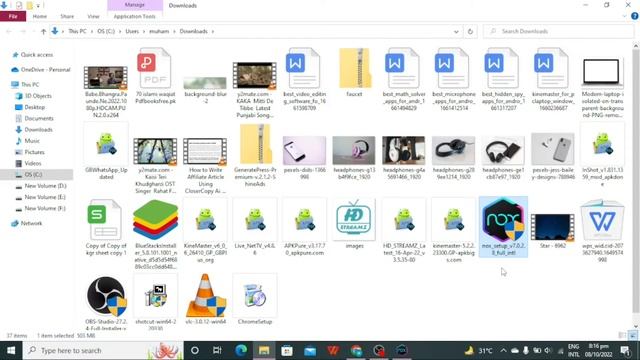Open New Volume (D:) drive
640x360 pixels.
pyautogui.click(x=45, y=186)
